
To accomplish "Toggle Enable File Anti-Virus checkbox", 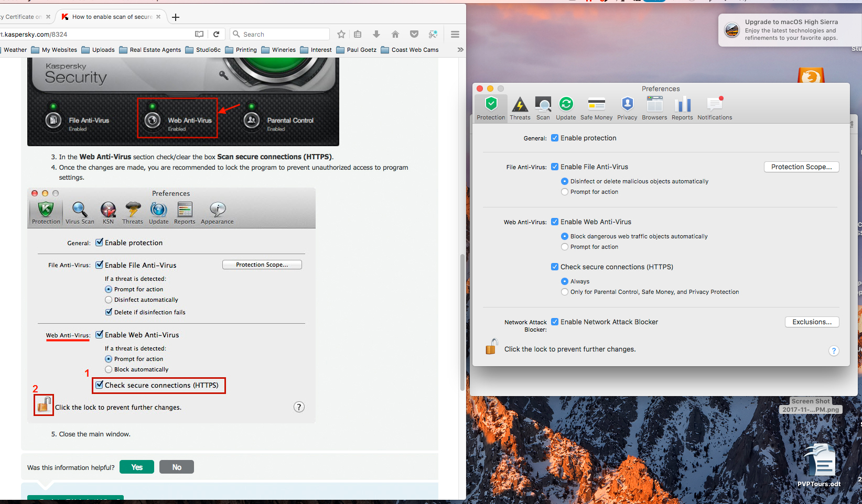I will (x=555, y=167).
